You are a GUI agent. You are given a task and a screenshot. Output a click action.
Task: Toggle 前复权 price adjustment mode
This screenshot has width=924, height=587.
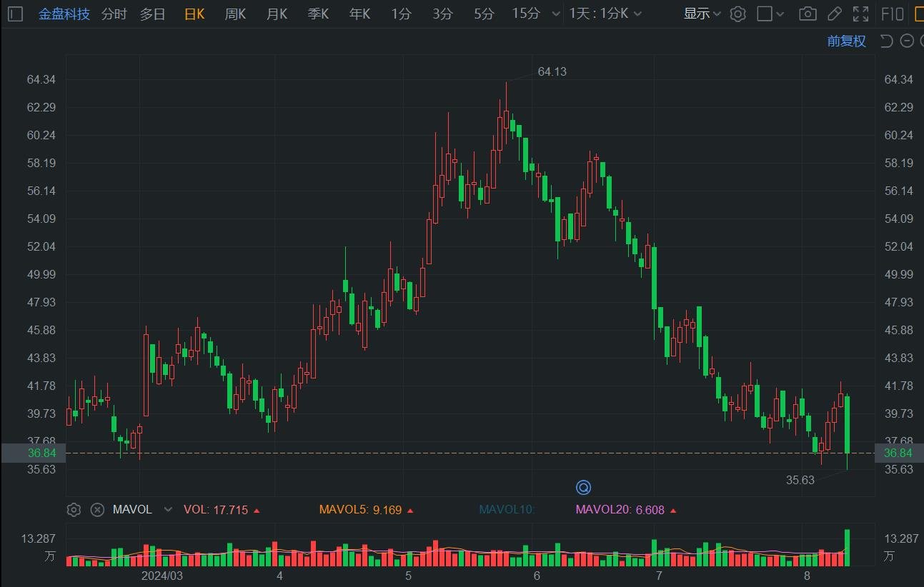(847, 41)
